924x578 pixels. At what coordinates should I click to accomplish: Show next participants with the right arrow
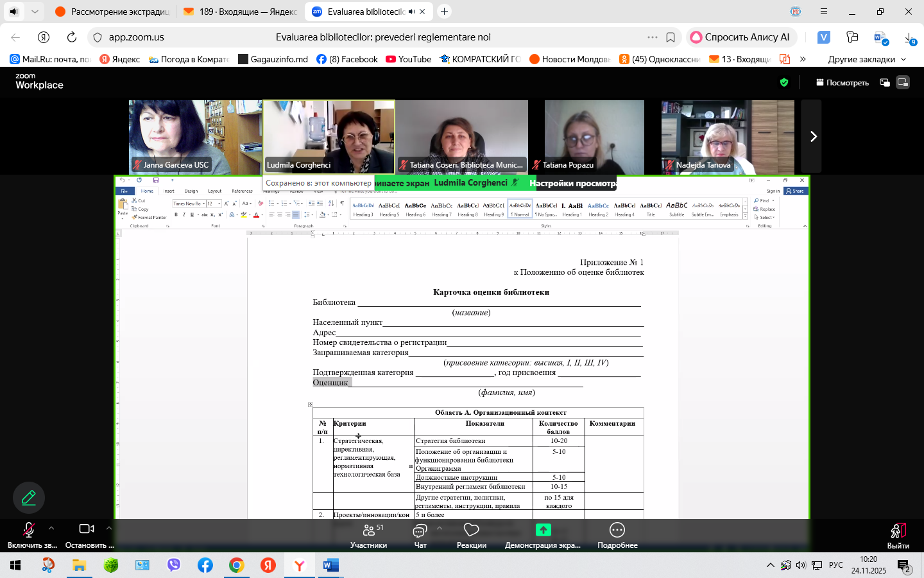coord(812,136)
